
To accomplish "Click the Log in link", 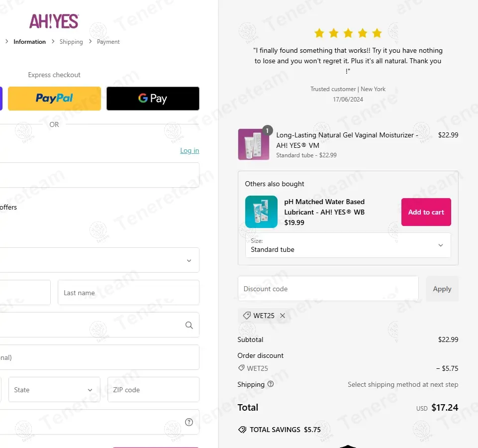I will [x=190, y=150].
